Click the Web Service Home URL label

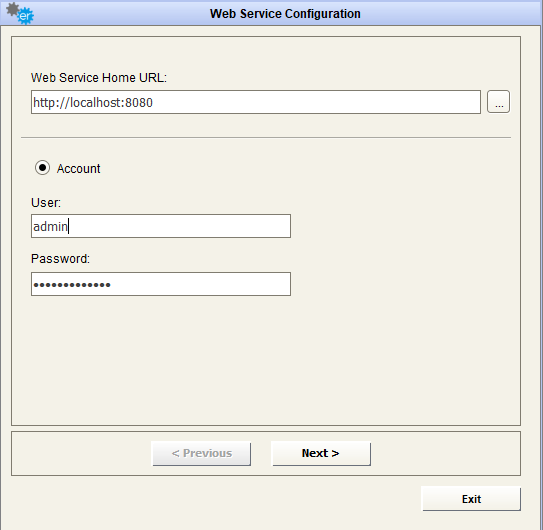[99, 78]
